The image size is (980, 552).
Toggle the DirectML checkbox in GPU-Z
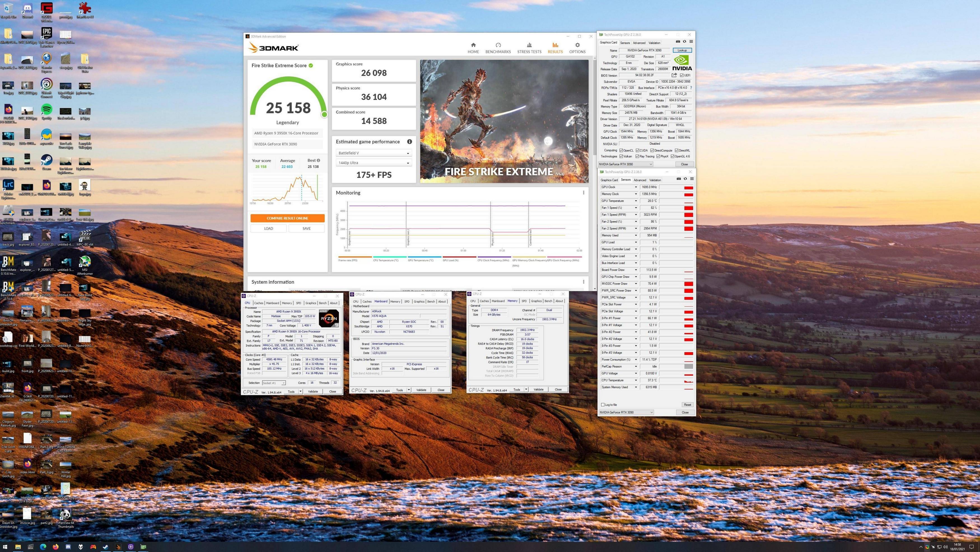click(676, 150)
